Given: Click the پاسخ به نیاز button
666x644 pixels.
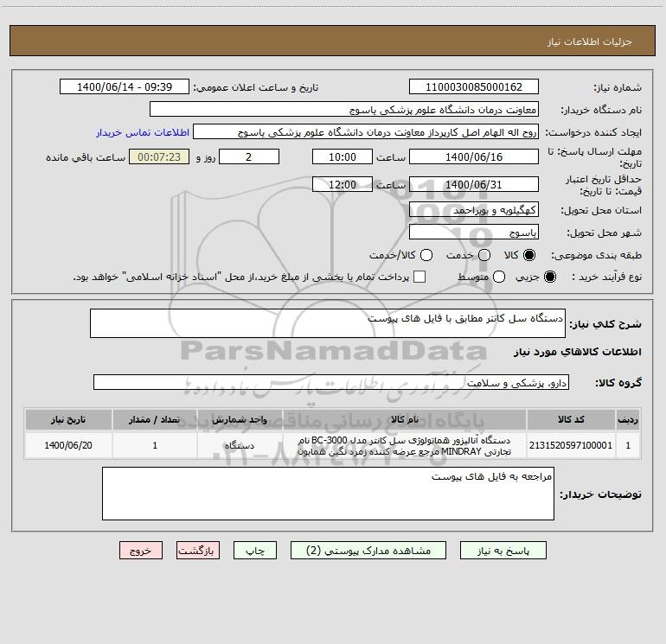Looking at the screenshot, I should pos(503,550).
